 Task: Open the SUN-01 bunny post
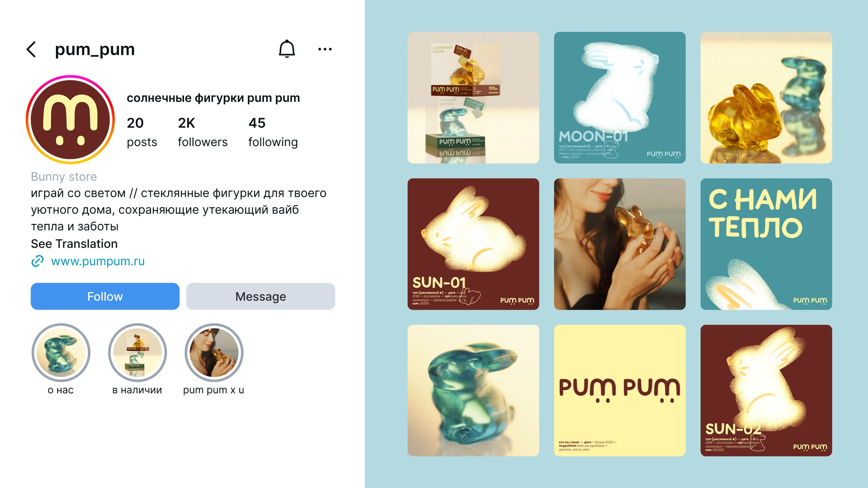tap(473, 244)
